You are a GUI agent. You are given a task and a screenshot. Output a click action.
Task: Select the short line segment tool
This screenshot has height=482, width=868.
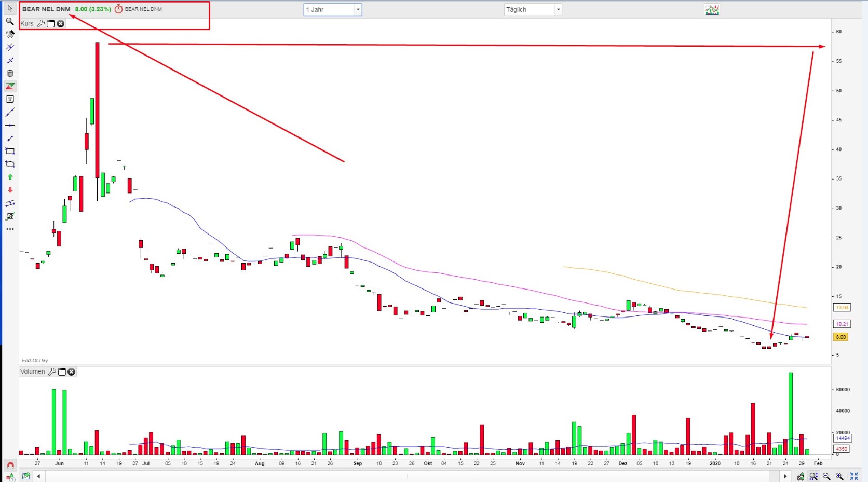[10, 138]
